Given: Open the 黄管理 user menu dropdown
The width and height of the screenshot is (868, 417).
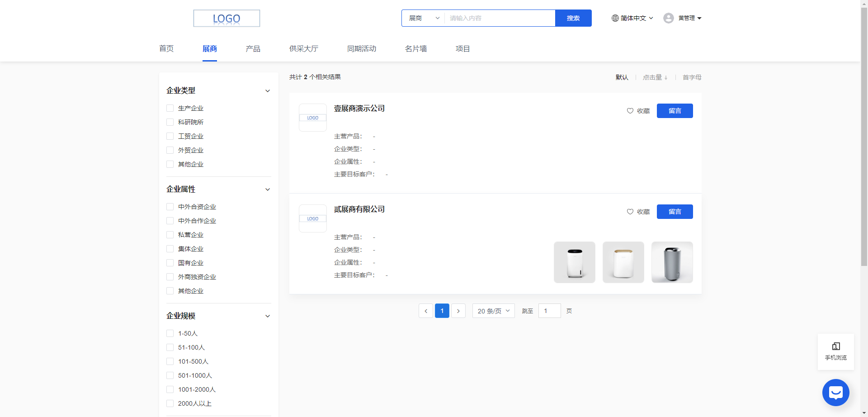Looking at the screenshot, I should (690, 18).
